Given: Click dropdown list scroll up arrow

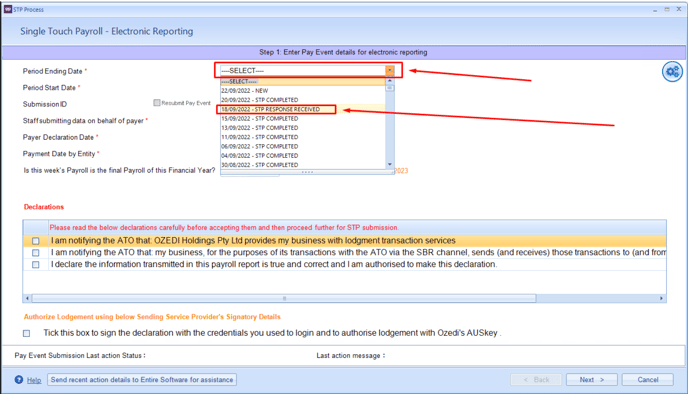Looking at the screenshot, I should (x=390, y=81).
